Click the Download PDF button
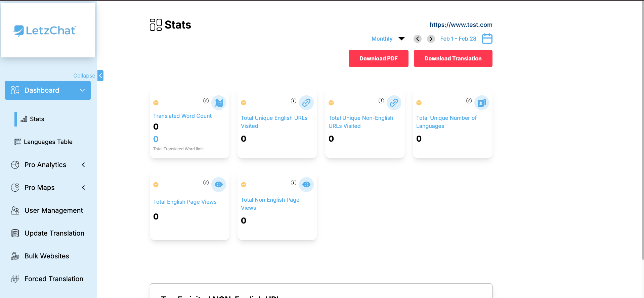Screen dimensions: 644x298 (378, 58)
